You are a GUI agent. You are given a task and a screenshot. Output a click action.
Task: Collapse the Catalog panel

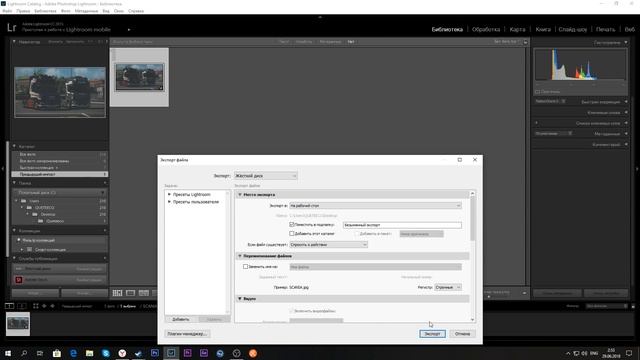[14, 146]
